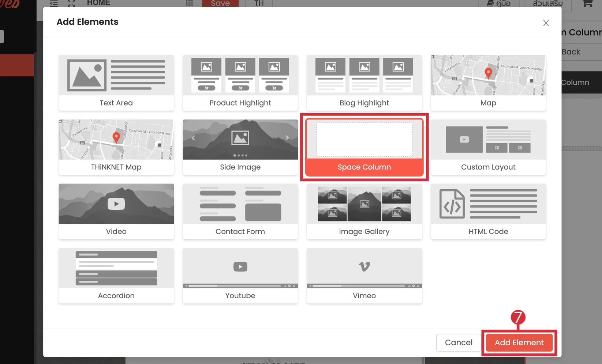Click the red Save button
This screenshot has height=364, width=602.
pos(220,3)
